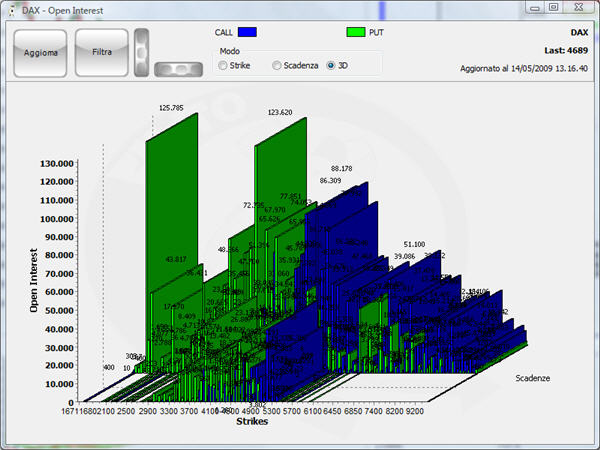
Task: Select the 3D mode option
Action: coord(332,65)
